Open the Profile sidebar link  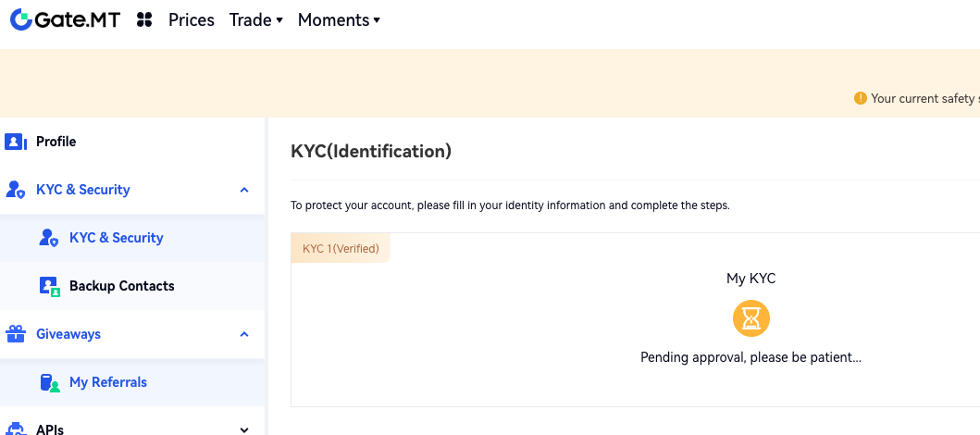[56, 142]
